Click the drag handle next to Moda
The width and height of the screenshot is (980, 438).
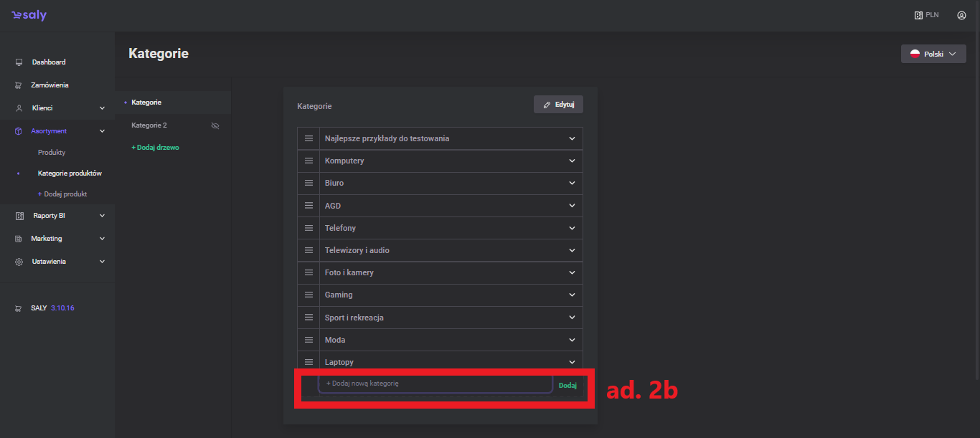pyautogui.click(x=309, y=340)
